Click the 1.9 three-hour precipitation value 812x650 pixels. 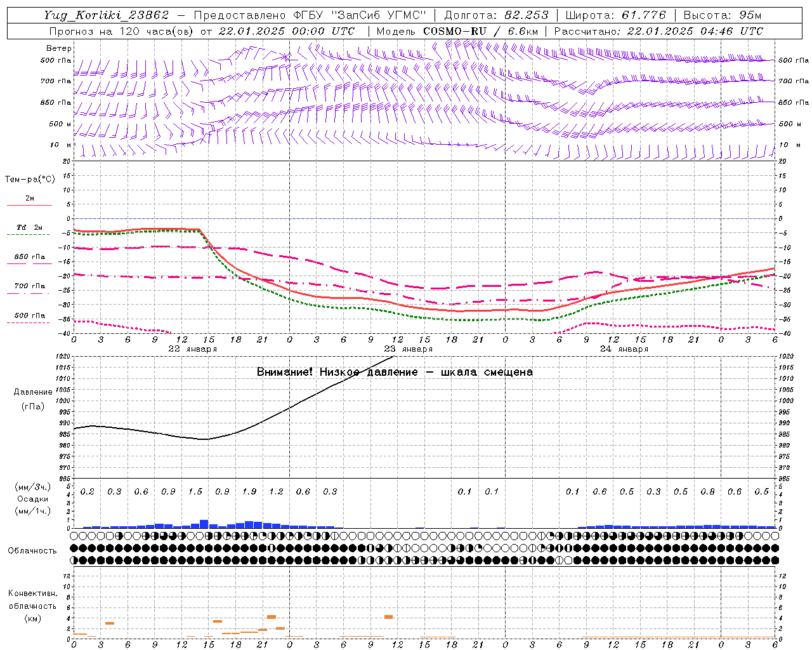[x=249, y=492]
